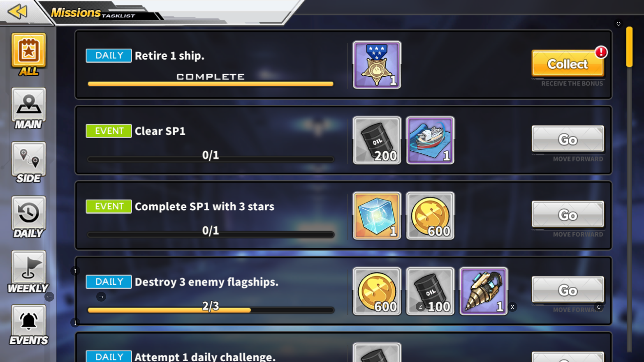Tap the 100 oil reward icon
Screen dimensions: 644x362
(430, 291)
